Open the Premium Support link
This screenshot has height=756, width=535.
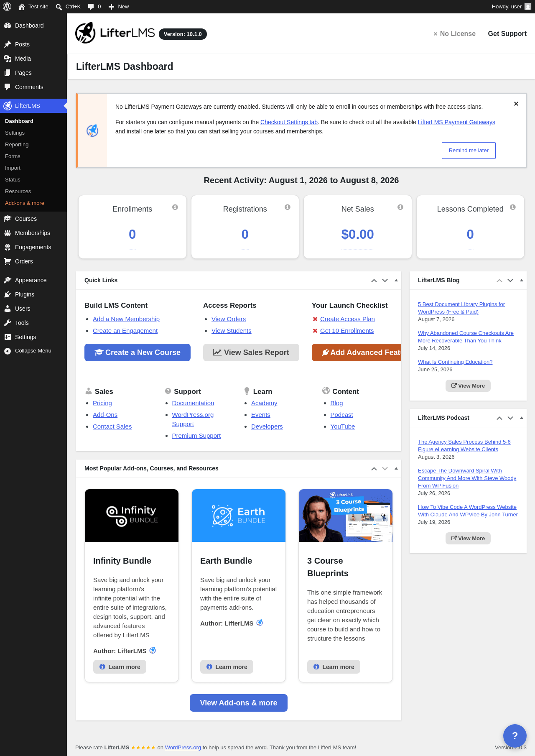(x=196, y=436)
